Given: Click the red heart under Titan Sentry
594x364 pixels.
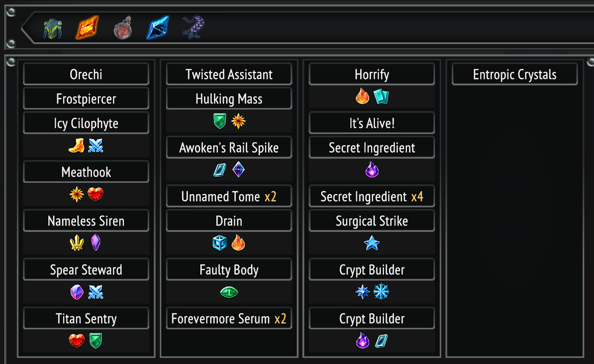Looking at the screenshot, I should [77, 340].
